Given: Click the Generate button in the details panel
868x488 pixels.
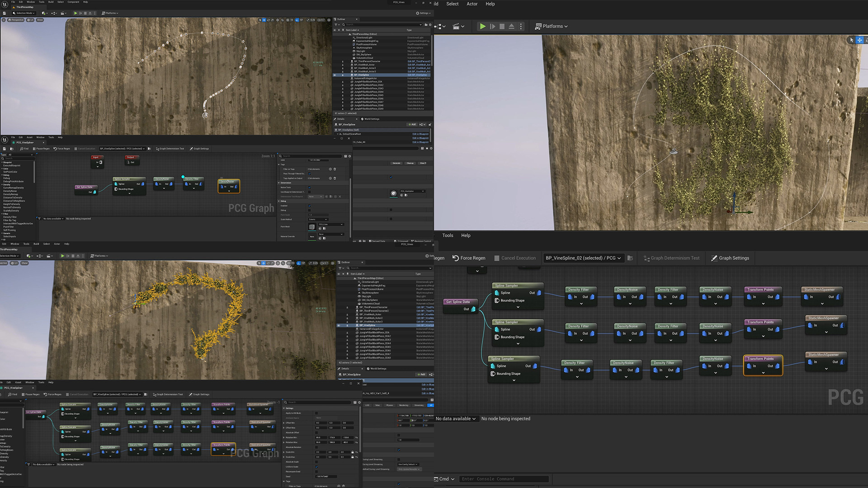Looking at the screenshot, I should point(396,163).
